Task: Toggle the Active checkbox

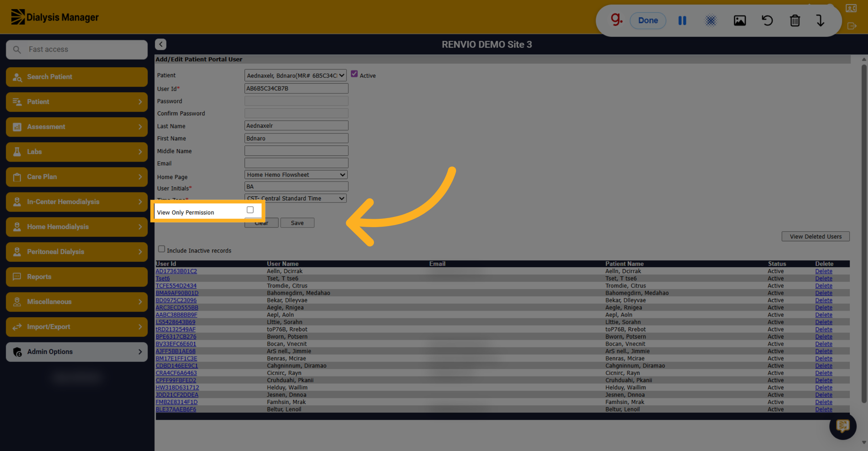Action: pos(354,74)
